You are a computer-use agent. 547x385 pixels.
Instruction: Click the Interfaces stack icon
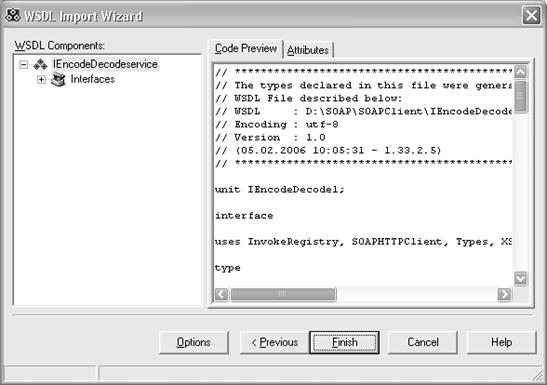click(x=58, y=80)
